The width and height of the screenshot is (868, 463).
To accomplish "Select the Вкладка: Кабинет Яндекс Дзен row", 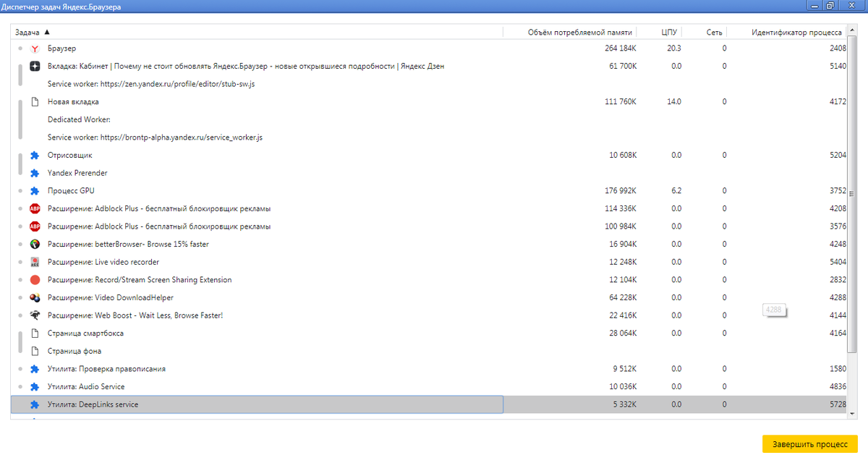I will tap(246, 66).
